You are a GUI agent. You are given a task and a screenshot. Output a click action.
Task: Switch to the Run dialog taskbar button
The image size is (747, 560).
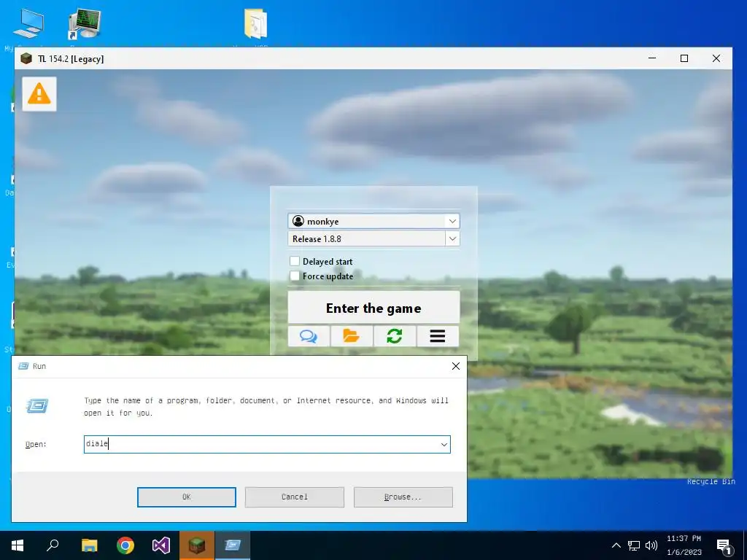[x=233, y=545]
